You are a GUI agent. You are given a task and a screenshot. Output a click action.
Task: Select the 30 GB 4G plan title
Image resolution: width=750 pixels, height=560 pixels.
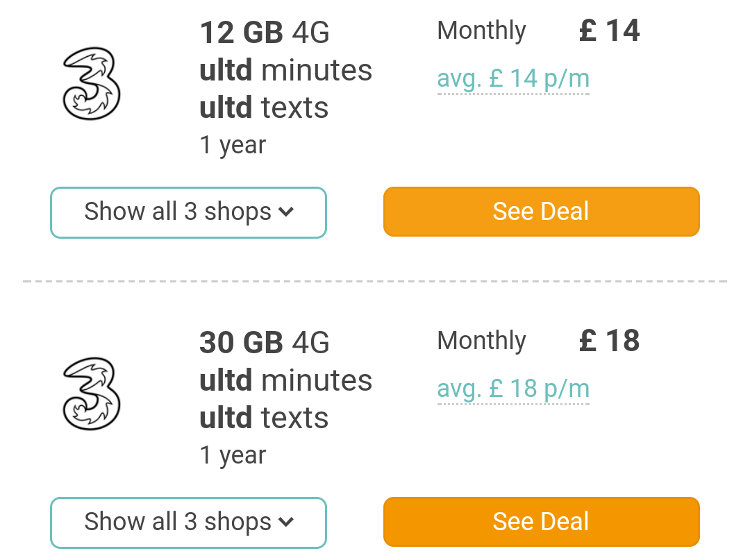[x=265, y=343]
